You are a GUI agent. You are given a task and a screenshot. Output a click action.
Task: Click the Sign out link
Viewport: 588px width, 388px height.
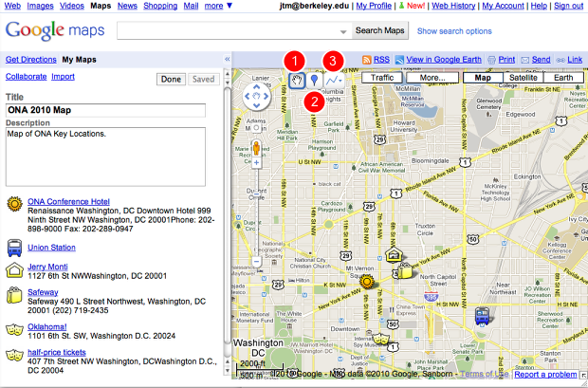(568, 6)
